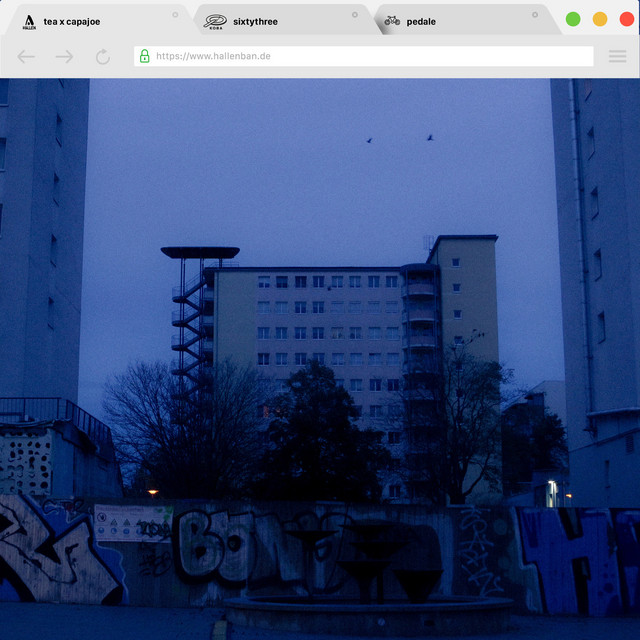Viewport: 640px width, 640px height.
Task: Open the hamburger menu
Action: pos(618,56)
